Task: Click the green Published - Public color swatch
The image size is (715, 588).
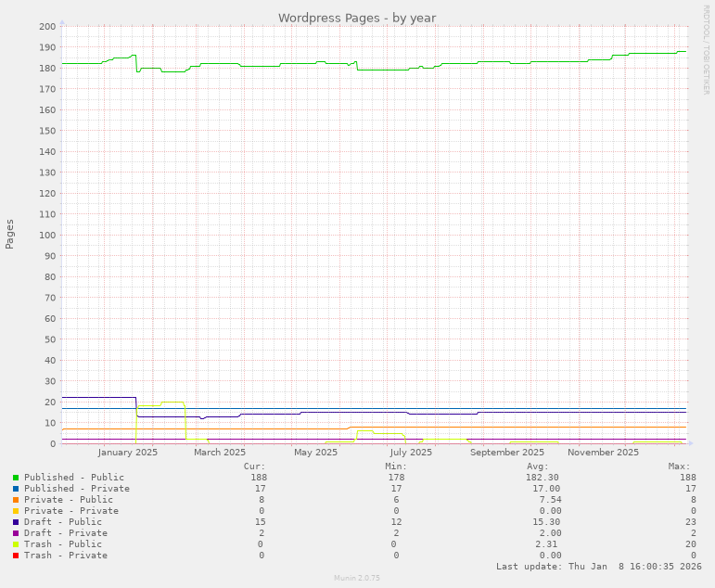Action: [16, 478]
